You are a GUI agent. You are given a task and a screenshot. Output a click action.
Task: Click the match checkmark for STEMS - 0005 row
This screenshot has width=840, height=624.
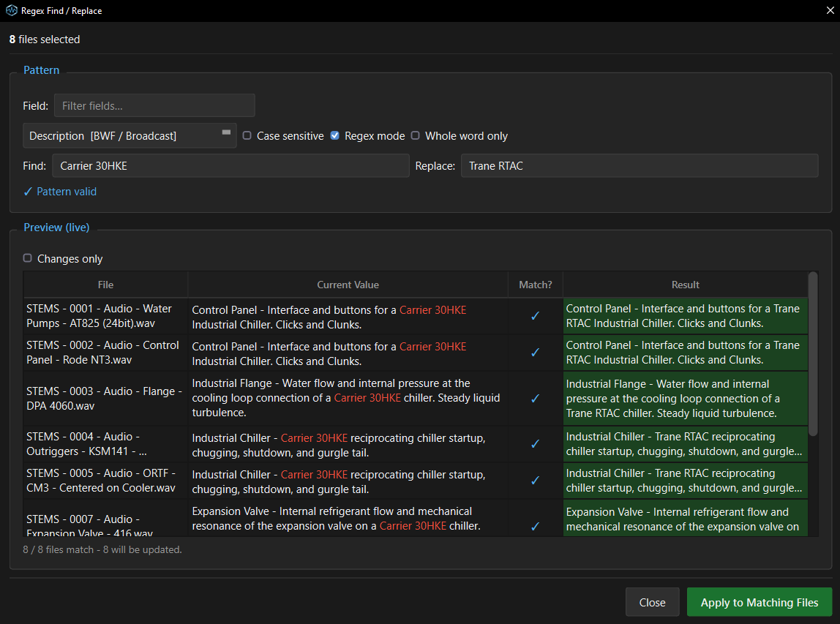pyautogui.click(x=535, y=481)
